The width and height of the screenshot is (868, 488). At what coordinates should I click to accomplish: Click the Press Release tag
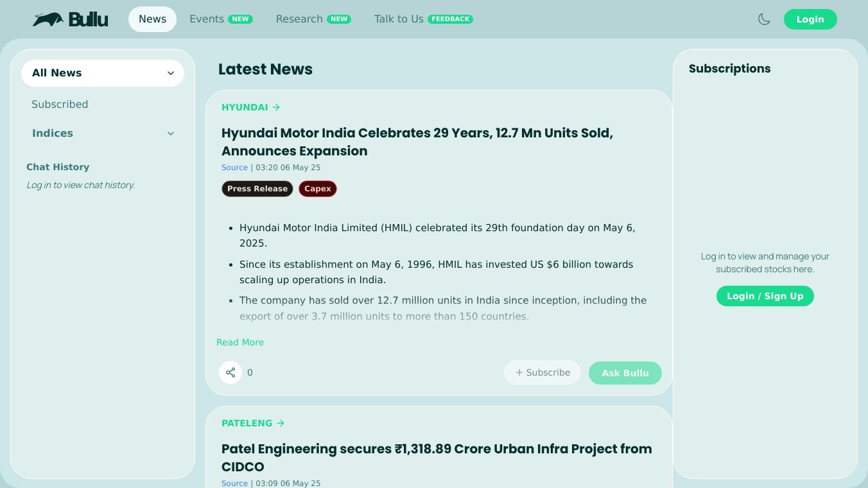(x=257, y=189)
